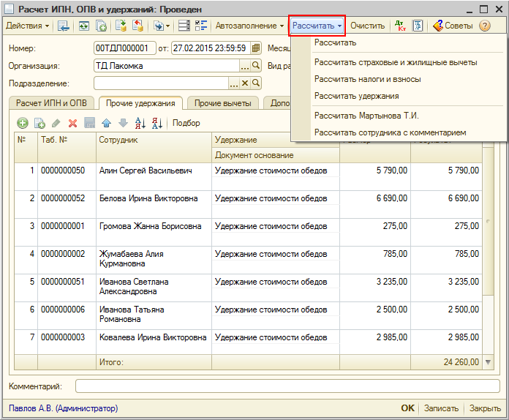Open the Дт/Кт postings icon
The width and height of the screenshot is (509, 420).
(x=400, y=26)
